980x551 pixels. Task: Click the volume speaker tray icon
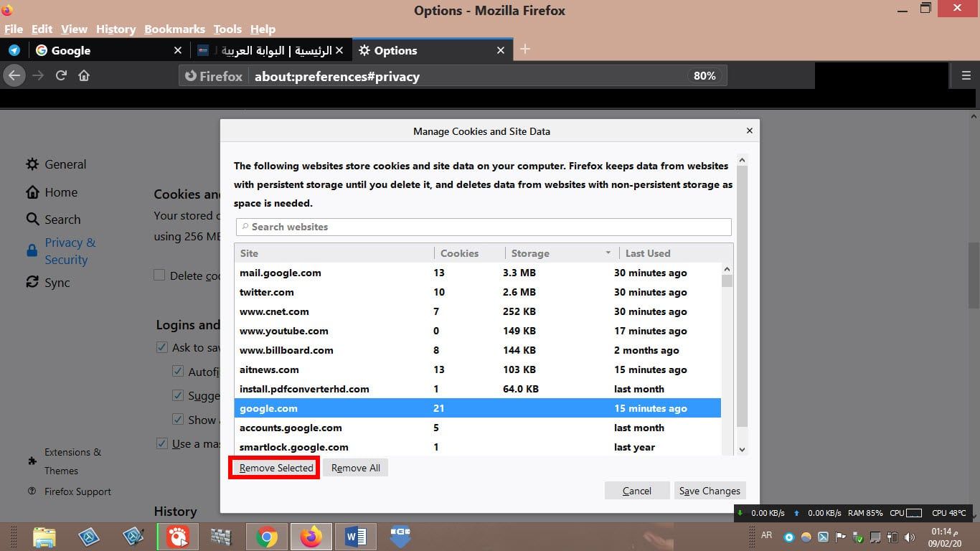910,537
